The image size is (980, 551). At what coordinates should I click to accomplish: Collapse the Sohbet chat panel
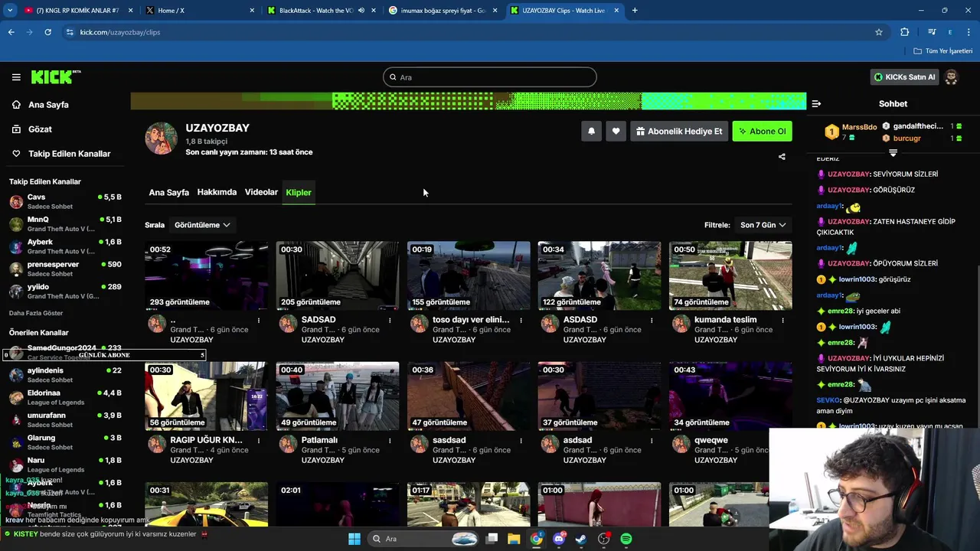816,103
